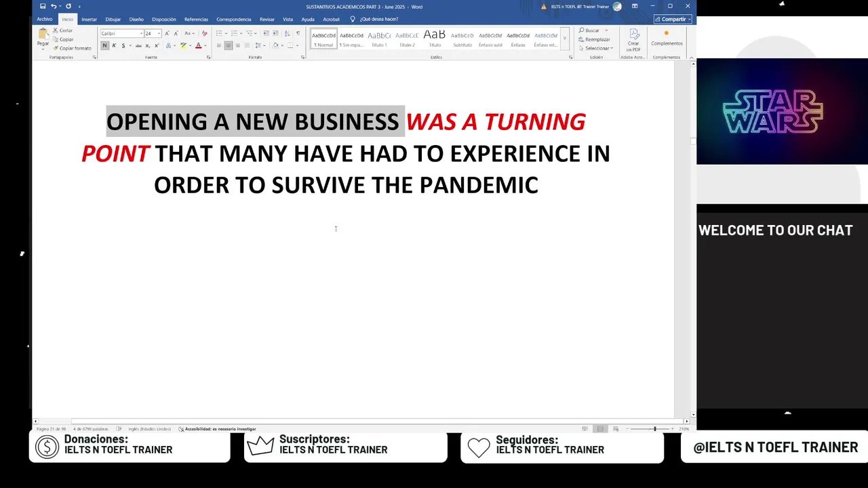Click the Cortar scissors command
Screen dimensions: 868x488
tap(62, 30)
